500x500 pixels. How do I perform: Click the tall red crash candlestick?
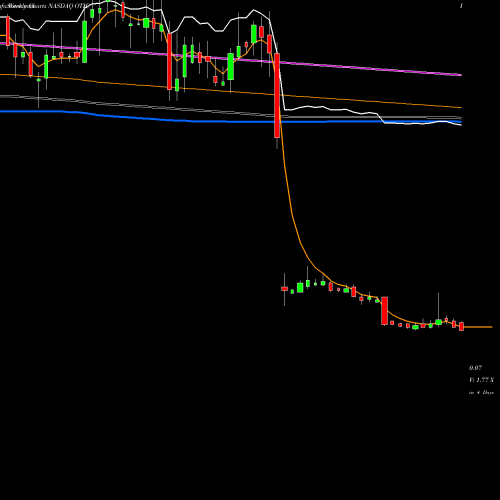(x=277, y=95)
